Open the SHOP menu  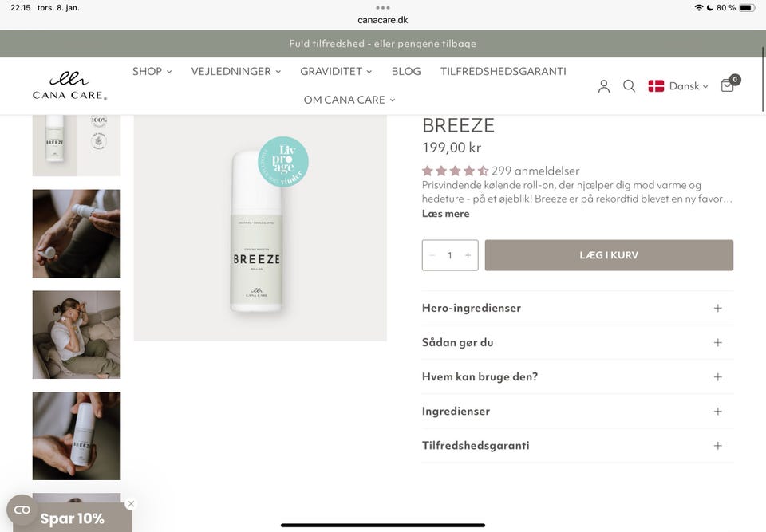152,71
